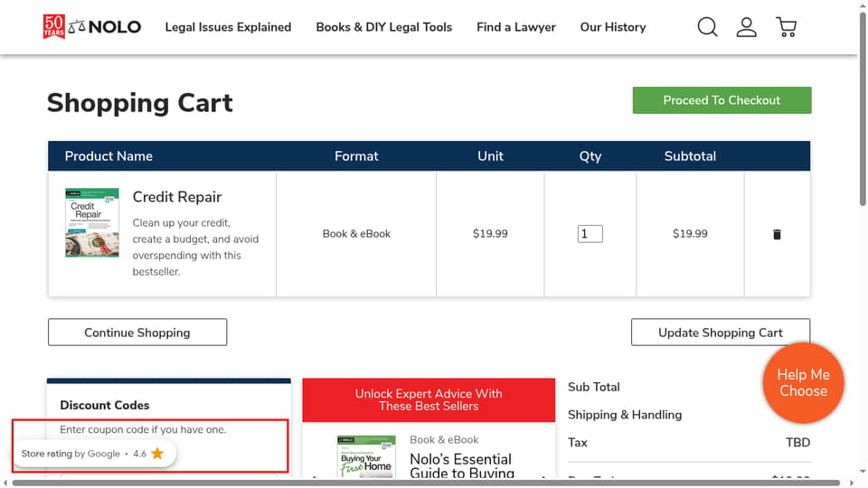This screenshot has height=488, width=868.
Task: Click the Google store rating star
Action: [157, 454]
